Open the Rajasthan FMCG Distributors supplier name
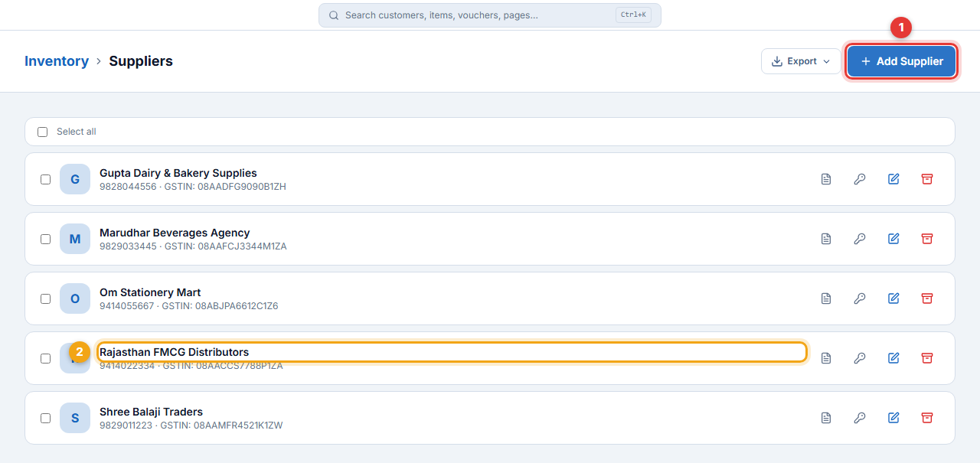 175,352
